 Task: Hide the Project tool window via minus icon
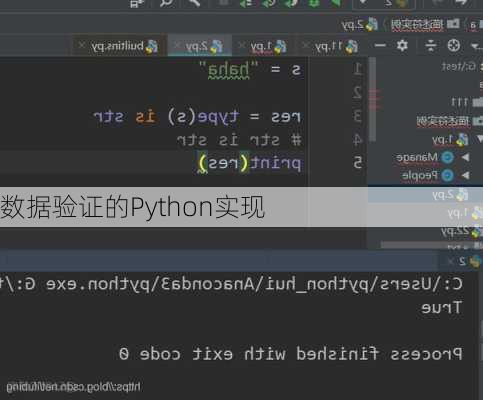(380, 45)
